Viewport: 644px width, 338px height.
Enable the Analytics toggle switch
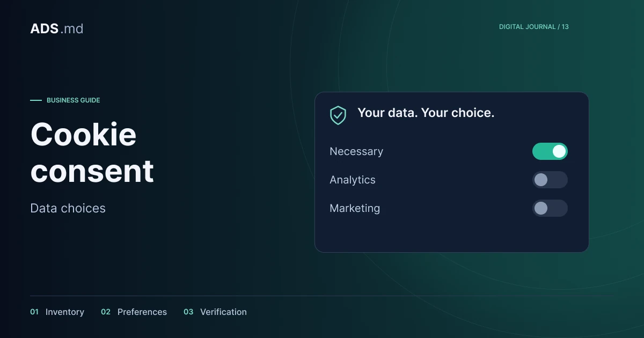[550, 180]
